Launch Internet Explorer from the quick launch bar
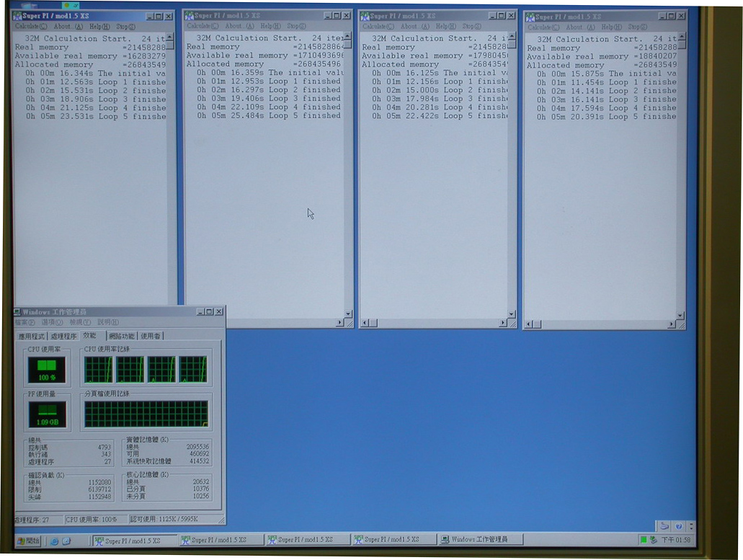 54,541
